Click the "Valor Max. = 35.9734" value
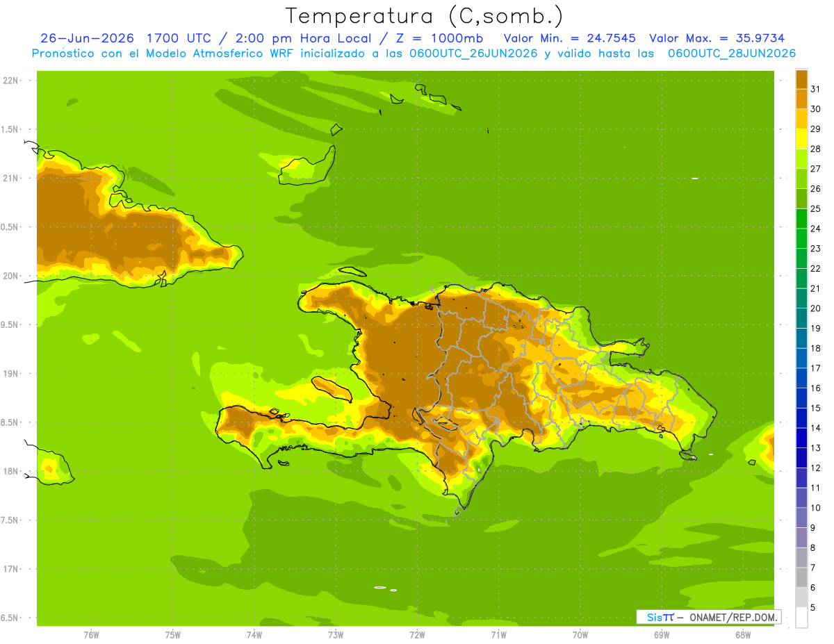 pos(716,38)
